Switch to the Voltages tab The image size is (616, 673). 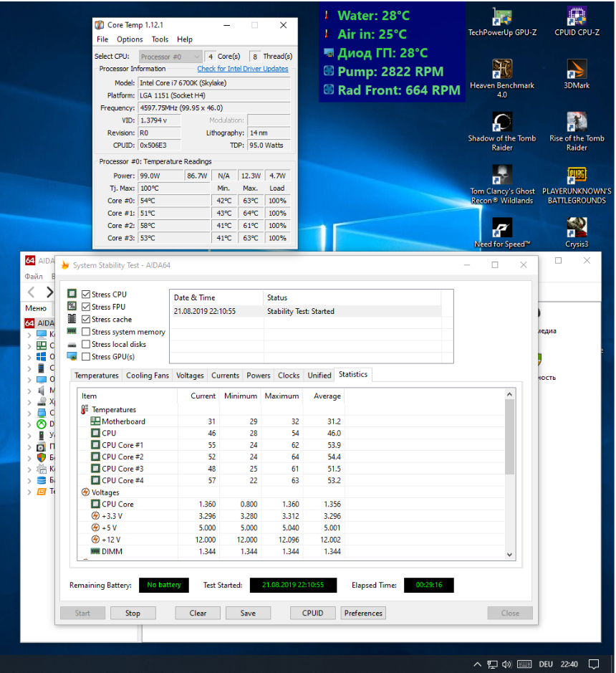click(x=190, y=375)
